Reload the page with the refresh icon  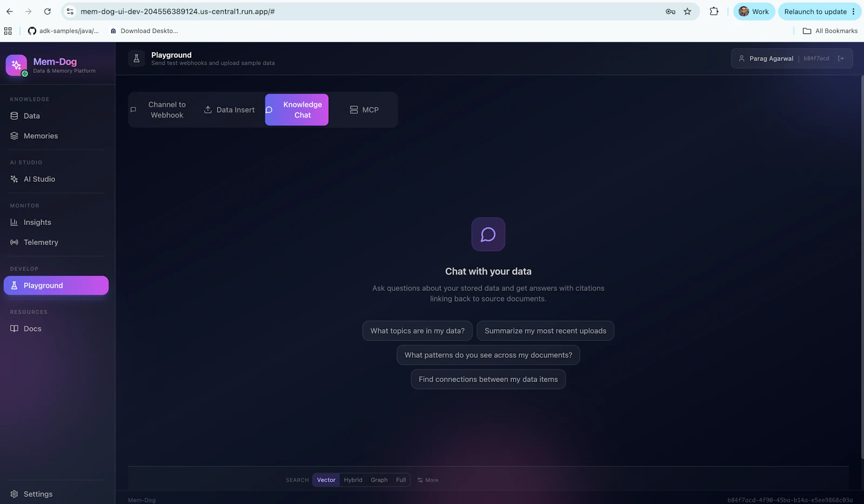48,11
